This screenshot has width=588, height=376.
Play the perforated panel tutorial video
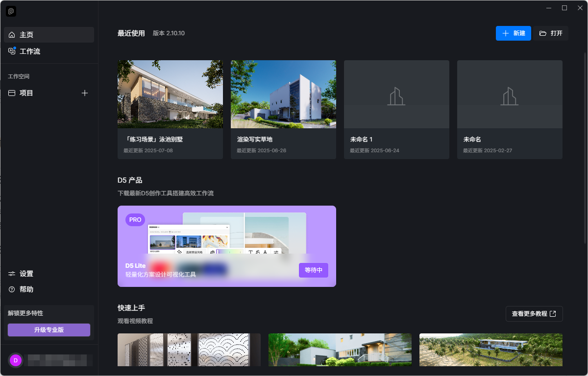[189, 350]
